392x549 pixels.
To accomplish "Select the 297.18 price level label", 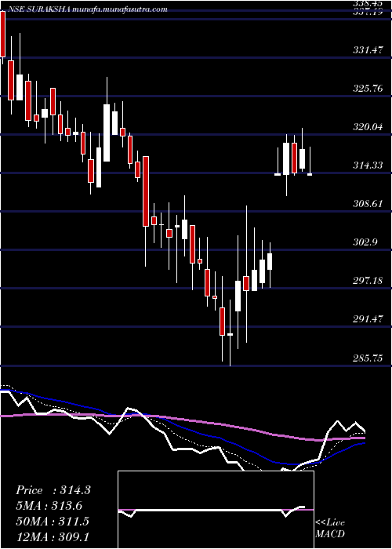I will coord(368,281).
